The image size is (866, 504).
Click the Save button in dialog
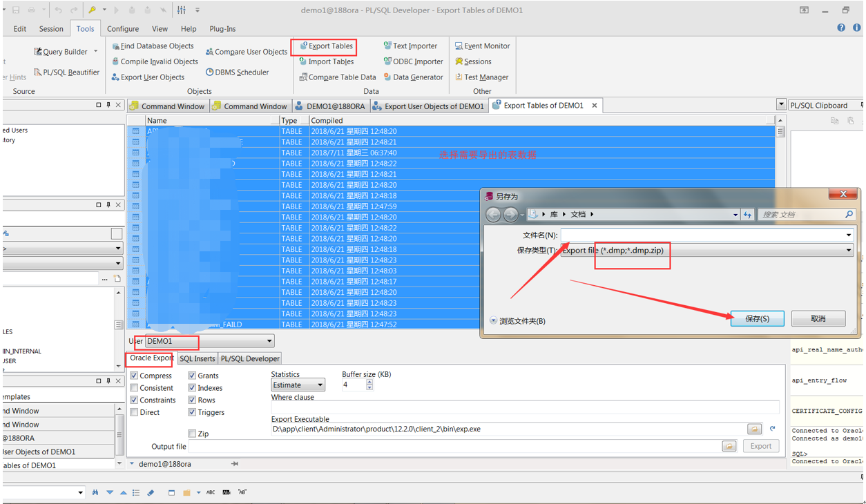coord(758,318)
